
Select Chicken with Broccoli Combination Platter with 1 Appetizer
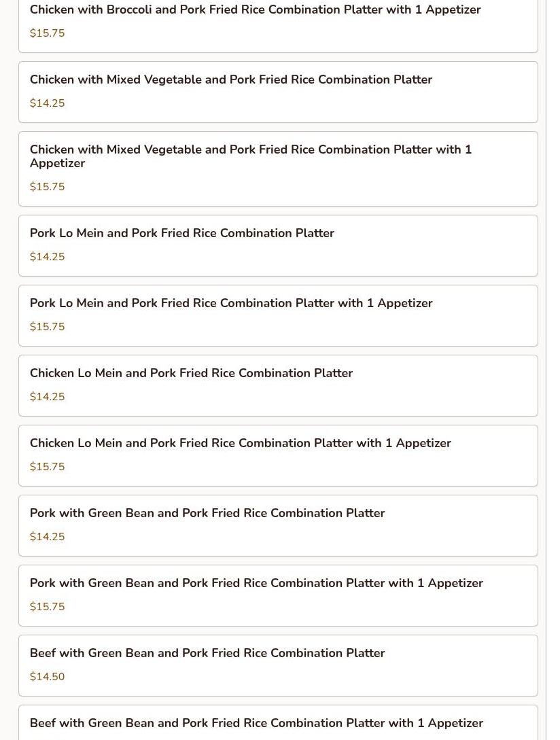tap(255, 10)
